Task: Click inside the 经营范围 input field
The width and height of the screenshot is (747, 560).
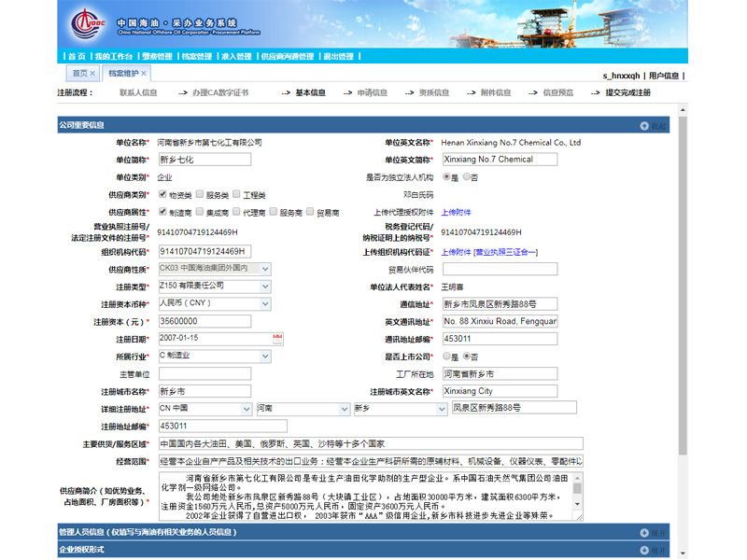Action: (373, 459)
